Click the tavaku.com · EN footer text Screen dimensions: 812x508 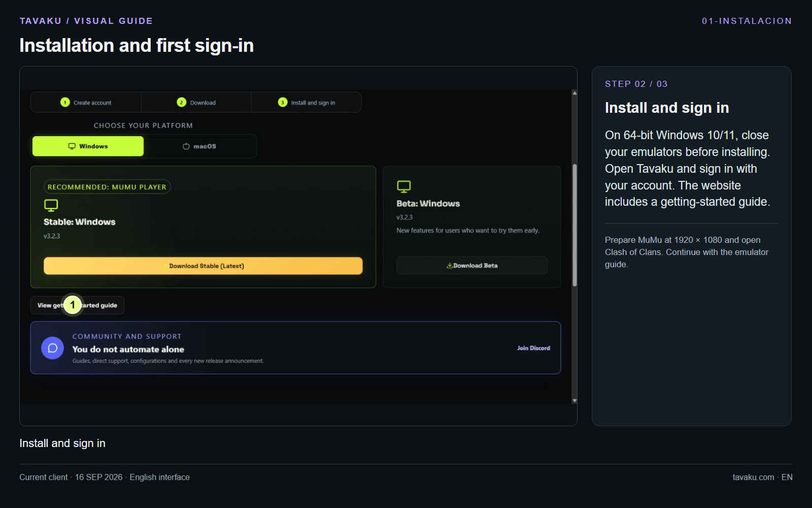pyautogui.click(x=762, y=478)
